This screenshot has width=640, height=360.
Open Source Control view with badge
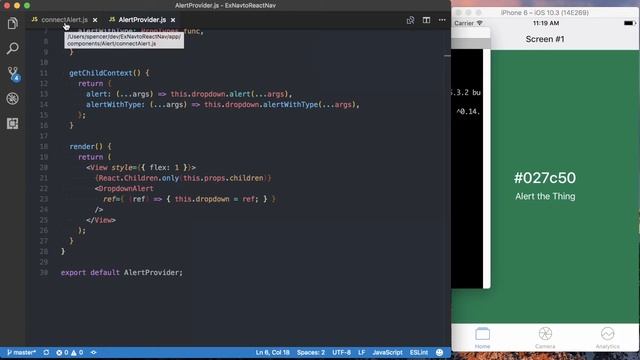(13, 73)
